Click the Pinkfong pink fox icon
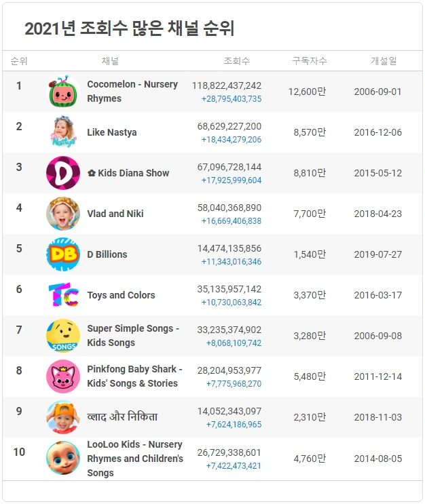 point(63,376)
